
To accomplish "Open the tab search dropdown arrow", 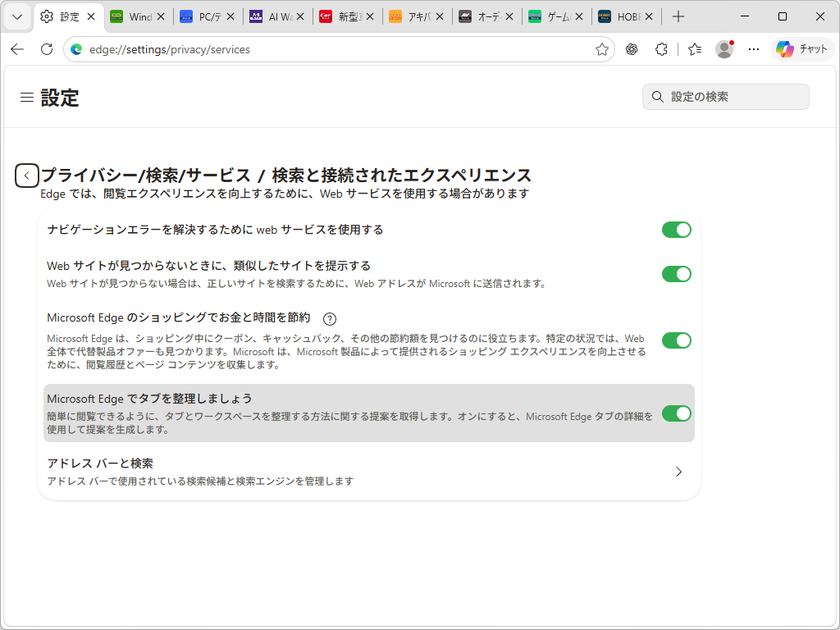I will coord(17,16).
